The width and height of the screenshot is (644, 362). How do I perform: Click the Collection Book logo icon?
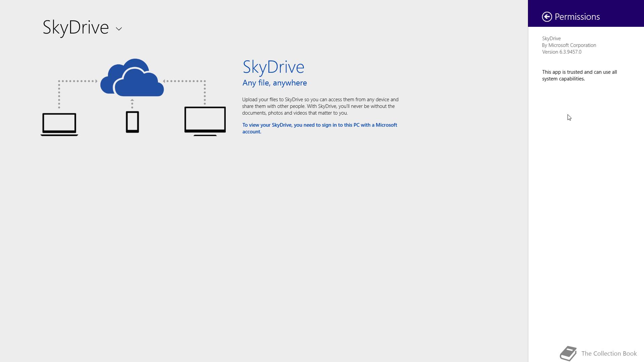pos(568,353)
